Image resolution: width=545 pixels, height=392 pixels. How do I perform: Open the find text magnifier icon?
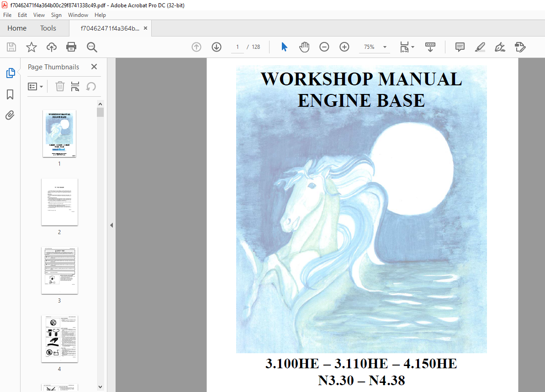[92, 47]
